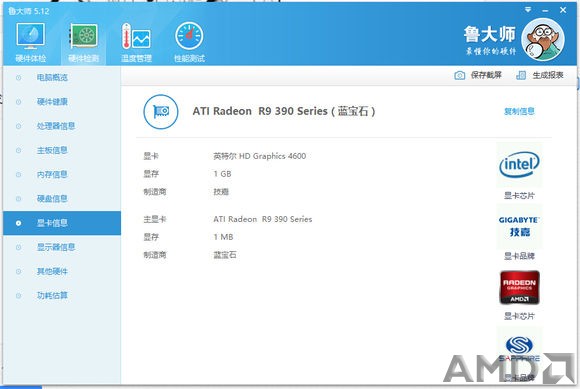Open the 硬件体检 hardware checkup tab
Image resolution: width=580 pixels, height=389 pixels.
point(30,42)
